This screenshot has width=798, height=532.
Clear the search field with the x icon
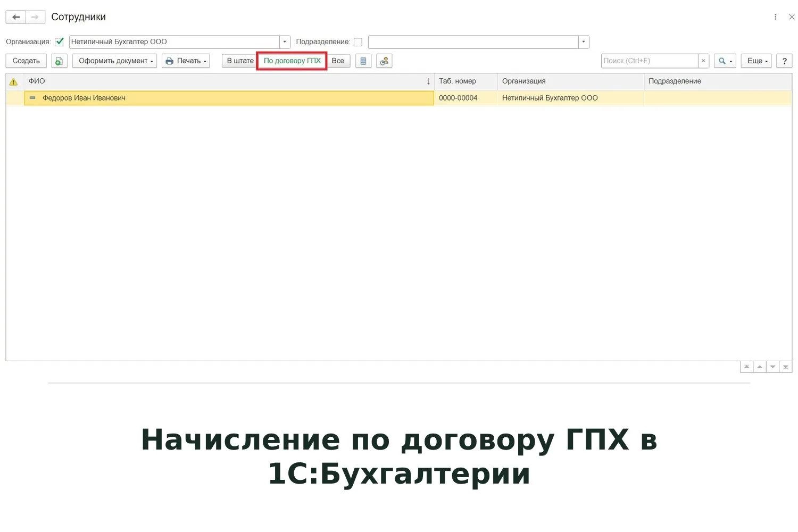click(703, 61)
